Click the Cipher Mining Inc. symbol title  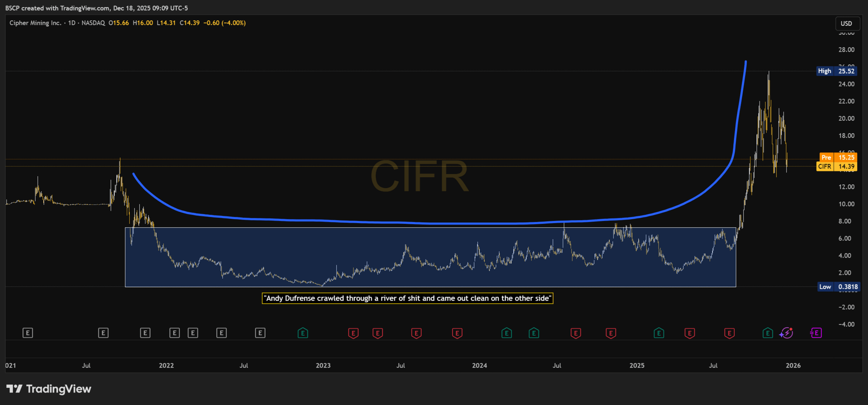click(x=35, y=23)
